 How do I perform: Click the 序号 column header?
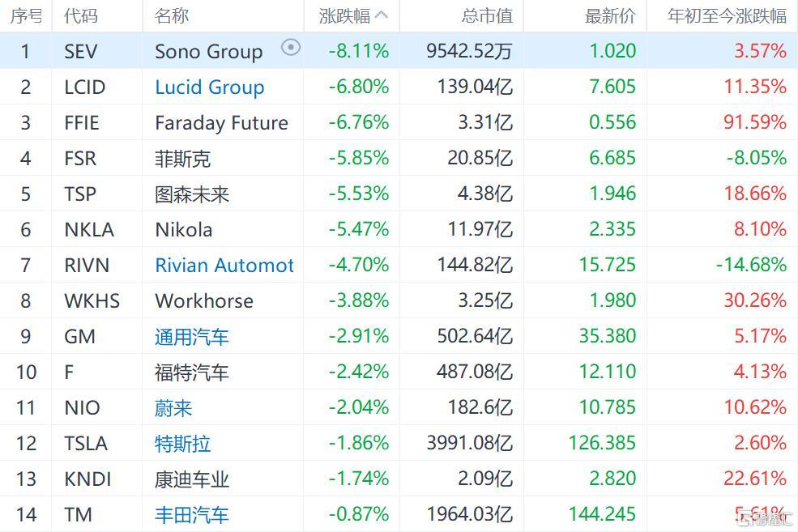(26, 15)
